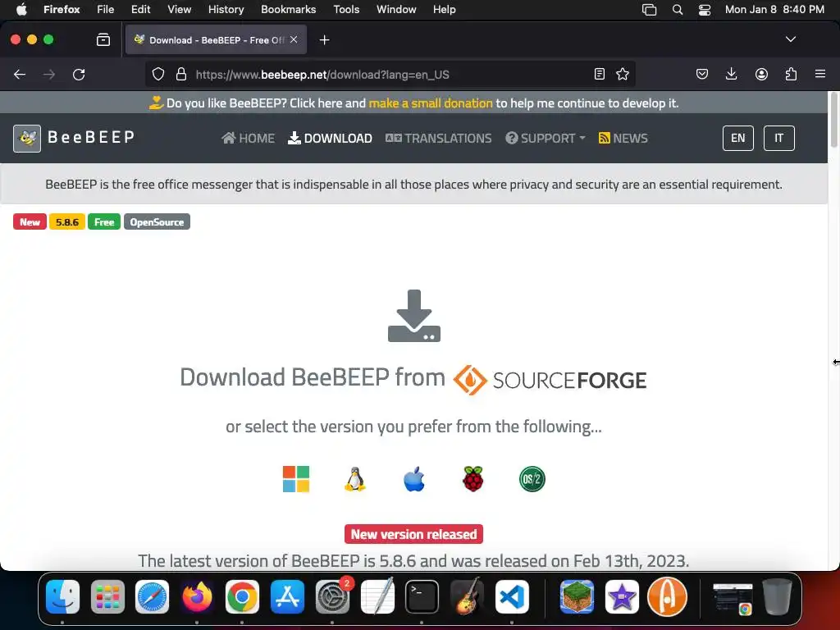Open Firefox View icon beside tabs

[x=103, y=39]
